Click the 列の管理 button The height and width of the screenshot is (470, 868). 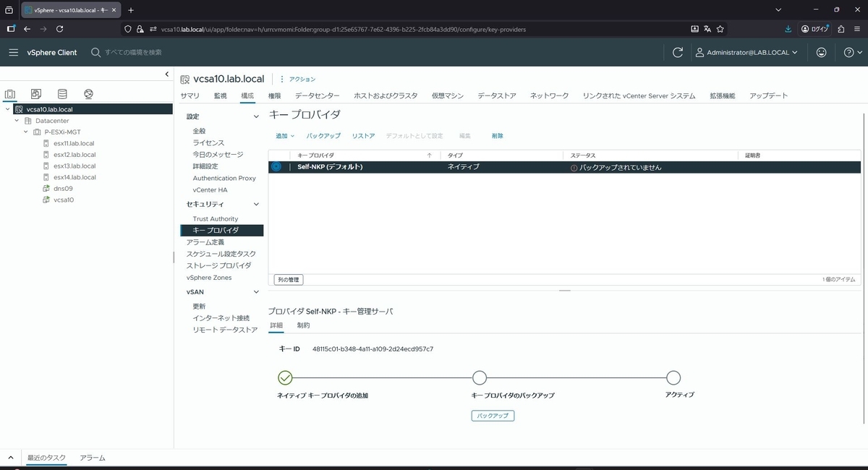click(289, 280)
